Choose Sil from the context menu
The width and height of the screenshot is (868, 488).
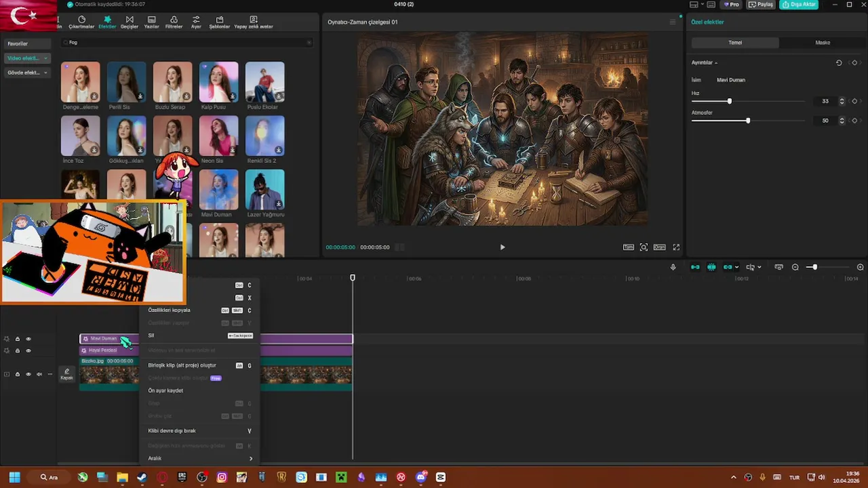tap(200, 335)
